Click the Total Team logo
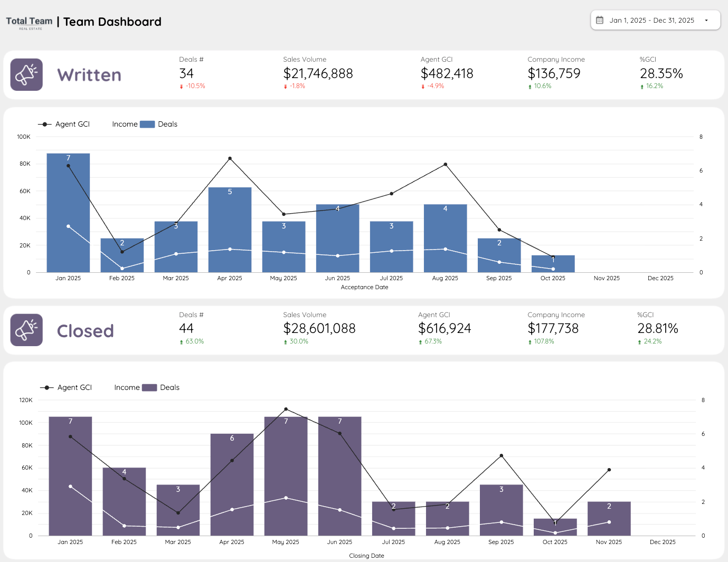 [29, 21]
